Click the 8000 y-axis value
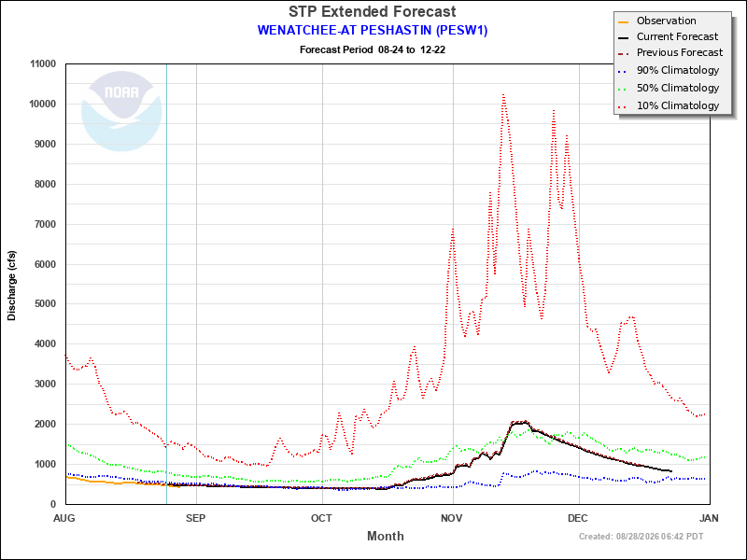Screen dimensions: 747x560 click(45, 184)
